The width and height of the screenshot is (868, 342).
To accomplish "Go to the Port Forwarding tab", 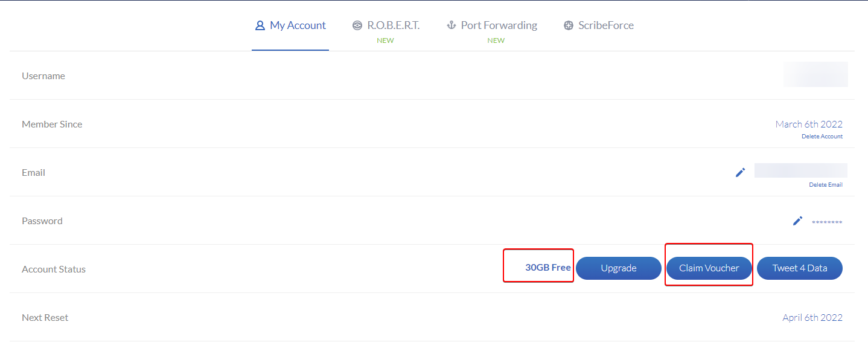I will (x=499, y=25).
